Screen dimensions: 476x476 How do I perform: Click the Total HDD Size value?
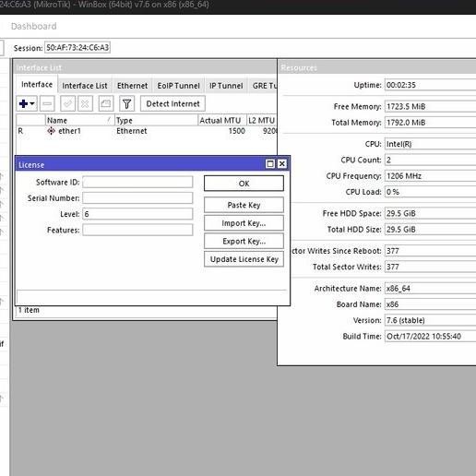coord(430,230)
